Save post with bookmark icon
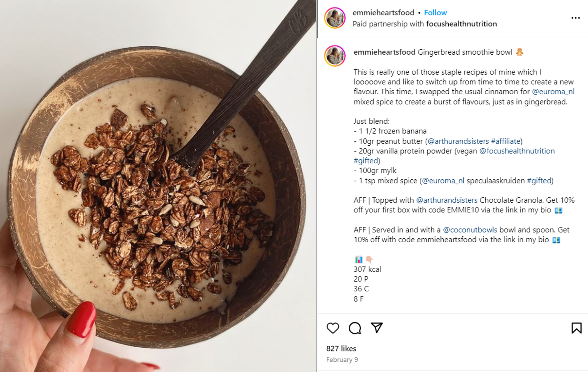 577,328
